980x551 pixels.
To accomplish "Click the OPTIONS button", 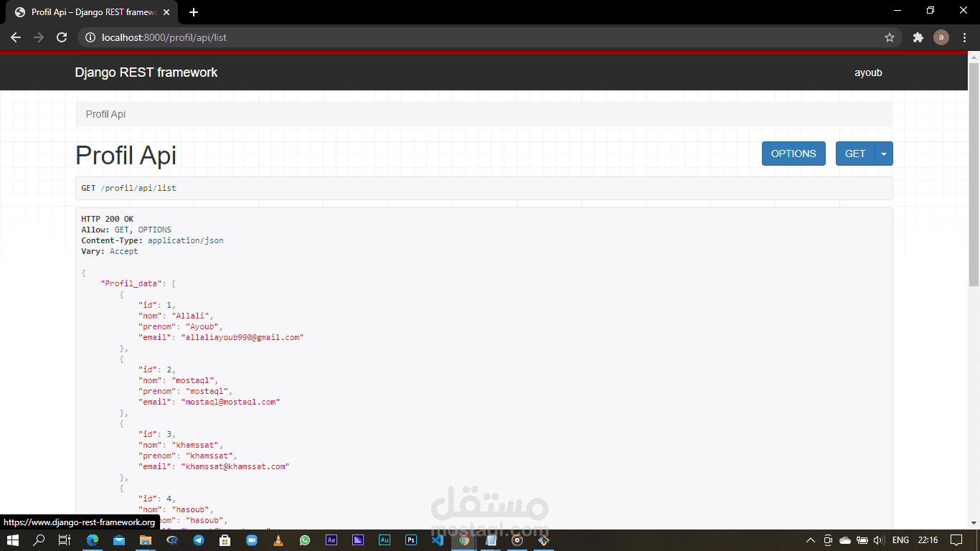I will [793, 154].
